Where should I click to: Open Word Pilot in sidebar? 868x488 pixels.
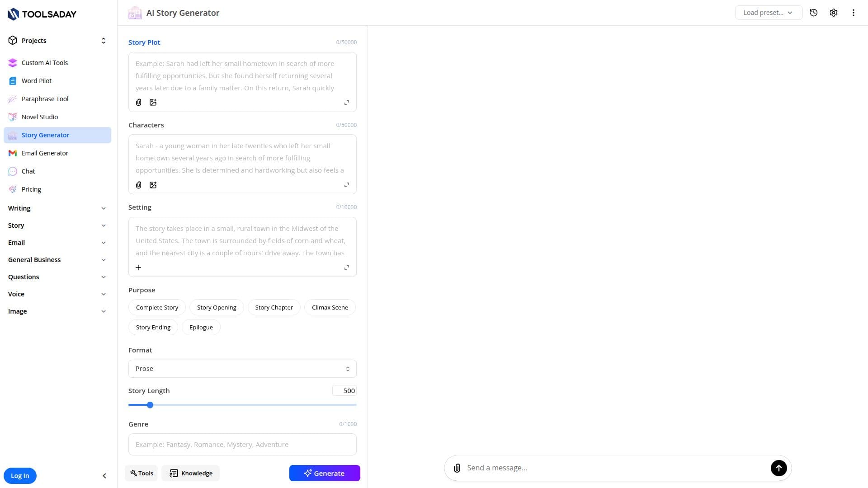tap(57, 81)
